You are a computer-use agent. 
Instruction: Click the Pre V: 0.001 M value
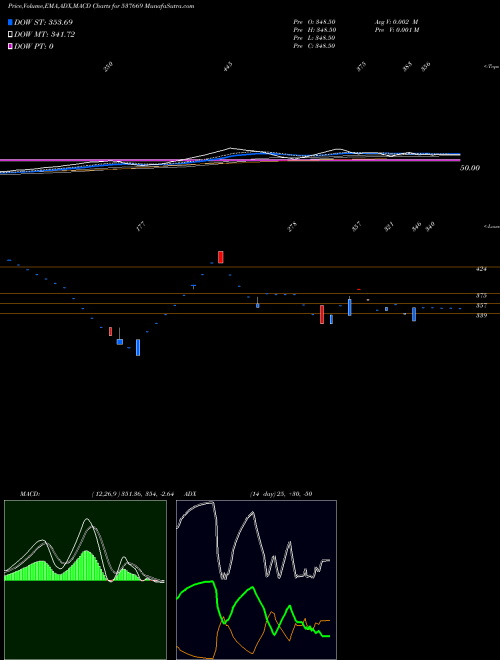(396, 30)
